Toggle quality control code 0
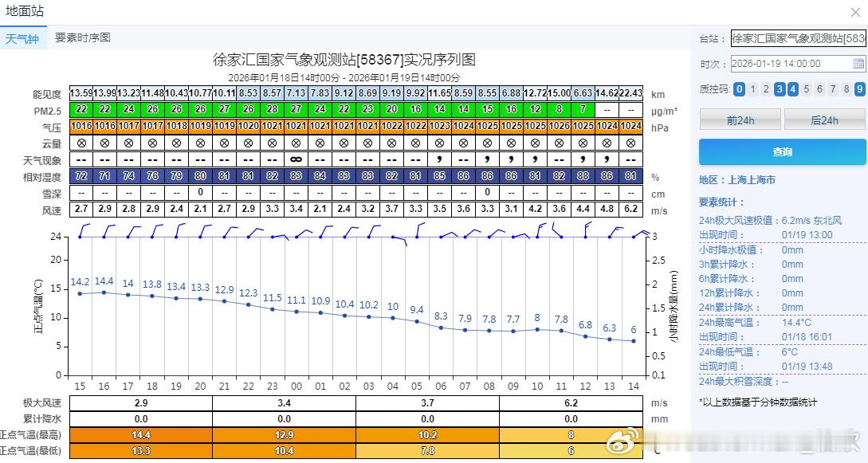868x463 pixels. click(739, 89)
